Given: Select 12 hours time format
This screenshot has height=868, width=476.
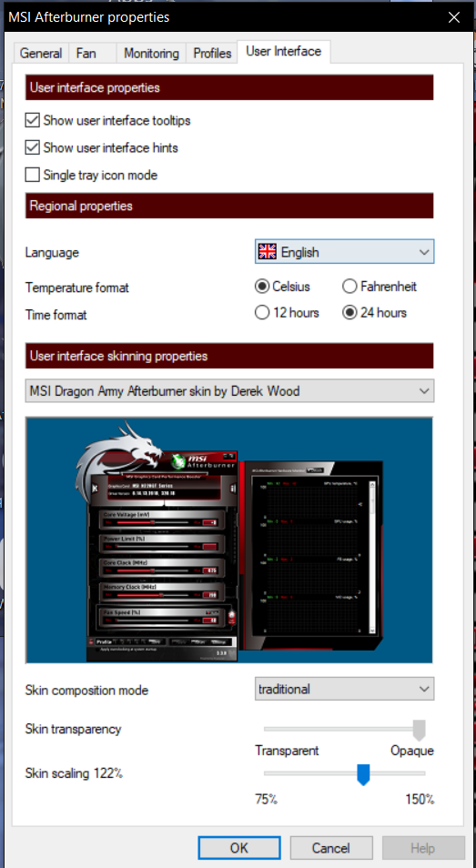Looking at the screenshot, I should coord(261,313).
